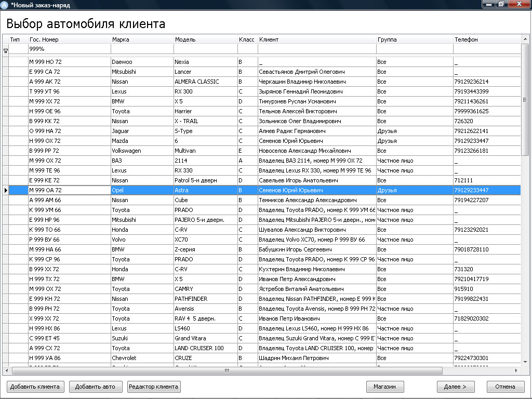Image resolution: width=532 pixels, height=399 pixels.
Task: Open the Редактор клиента button
Action: tap(154, 387)
